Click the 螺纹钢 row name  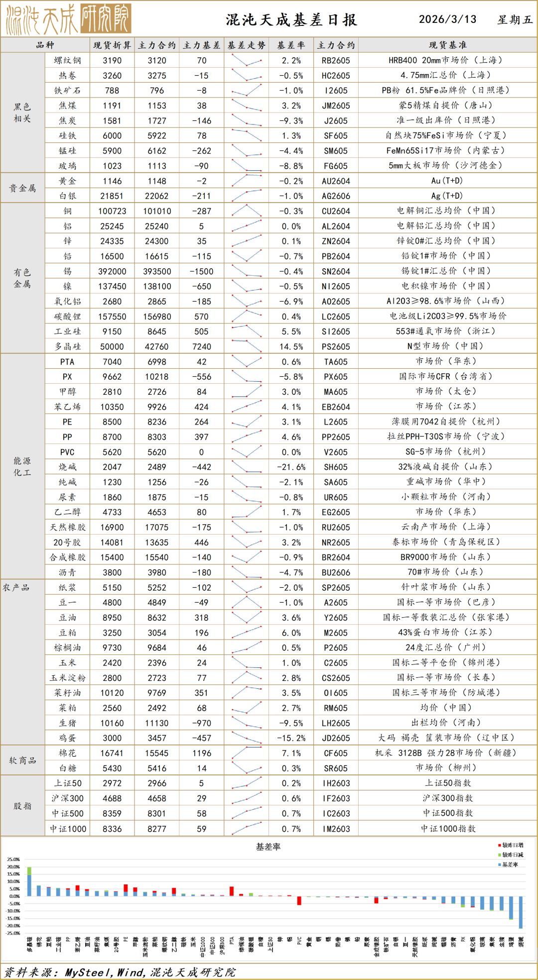point(67,60)
